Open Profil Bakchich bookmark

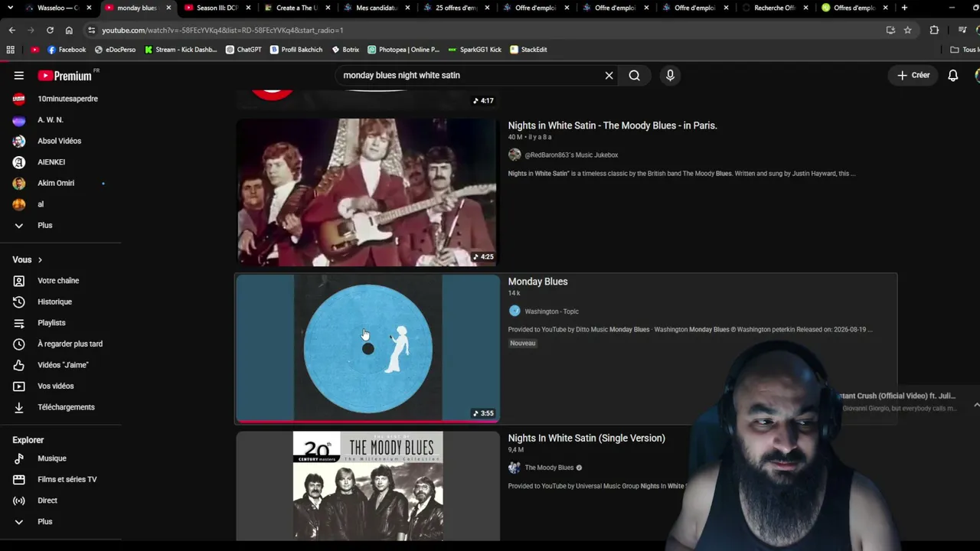(x=296, y=50)
